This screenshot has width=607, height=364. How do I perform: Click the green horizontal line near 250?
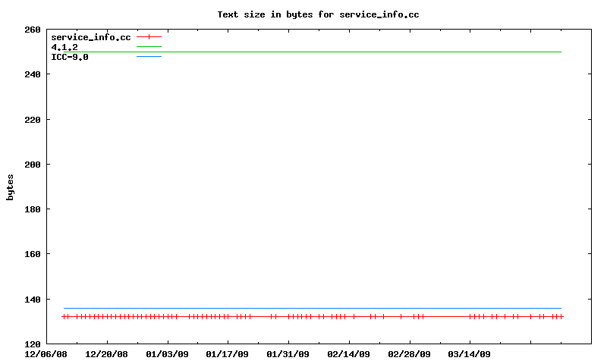point(303,52)
